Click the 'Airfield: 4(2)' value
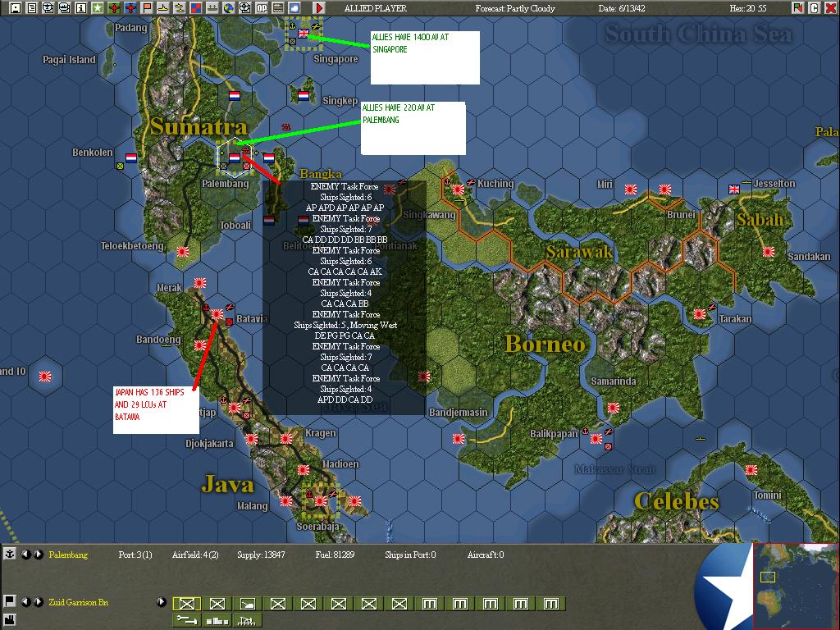840x630 pixels. pos(195,555)
